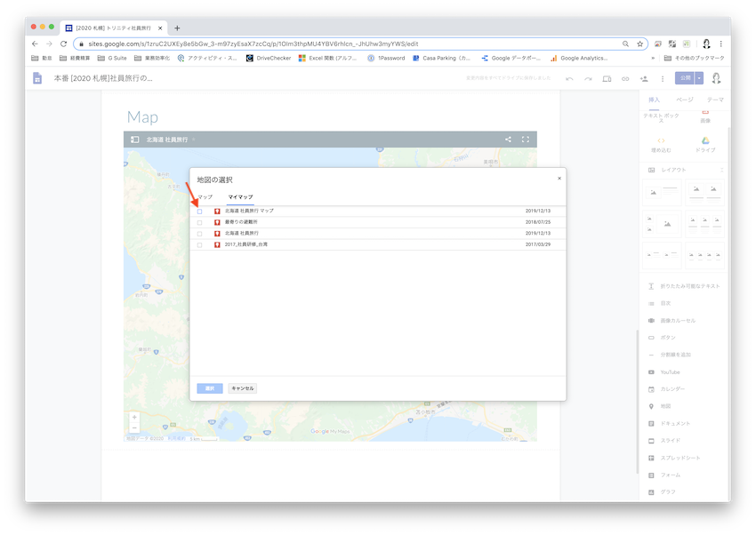Open the three-dot more options menu
This screenshot has width=756, height=535.
pos(663,78)
